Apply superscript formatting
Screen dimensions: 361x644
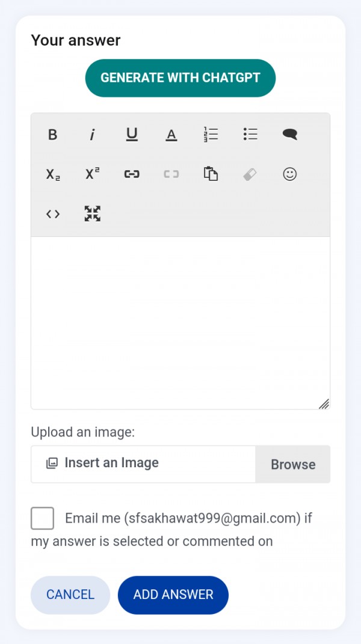92,174
